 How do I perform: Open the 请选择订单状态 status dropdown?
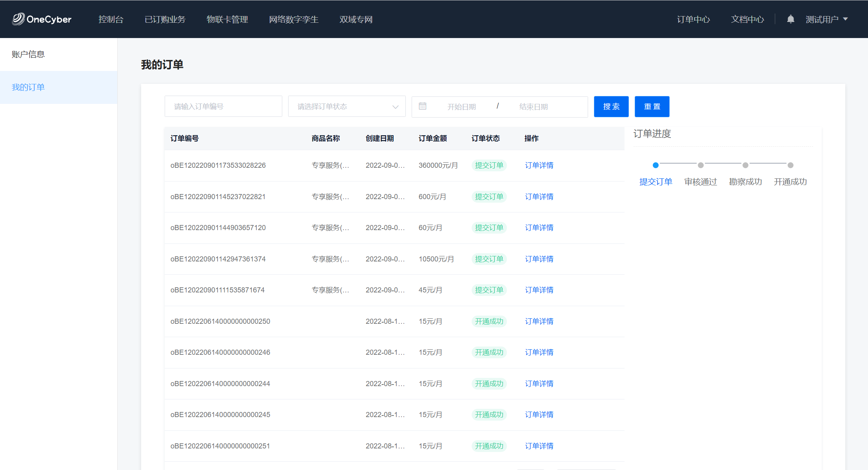click(x=347, y=106)
